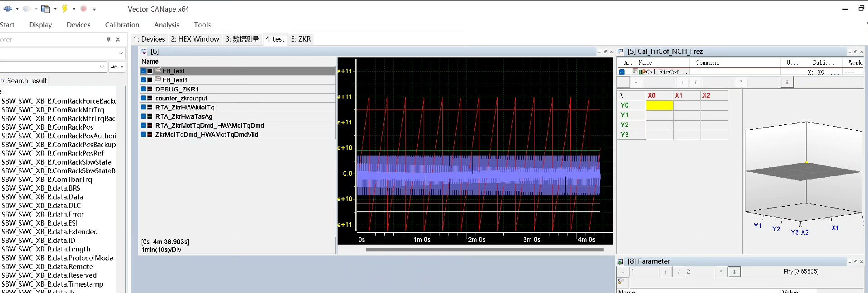The height and width of the screenshot is (293, 868).
Task: Close the explorer side panel
Action: click(118, 39)
